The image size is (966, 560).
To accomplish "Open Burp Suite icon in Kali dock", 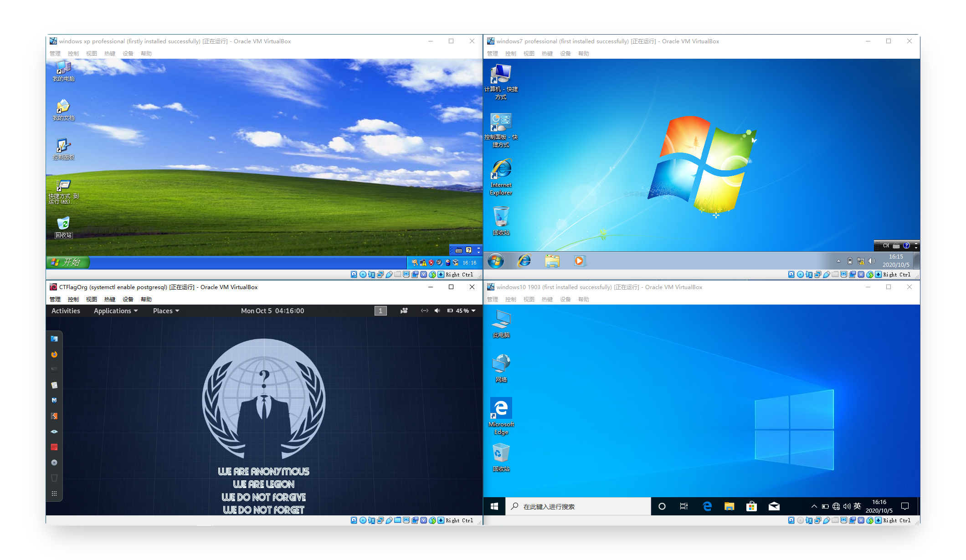I will 54,416.
